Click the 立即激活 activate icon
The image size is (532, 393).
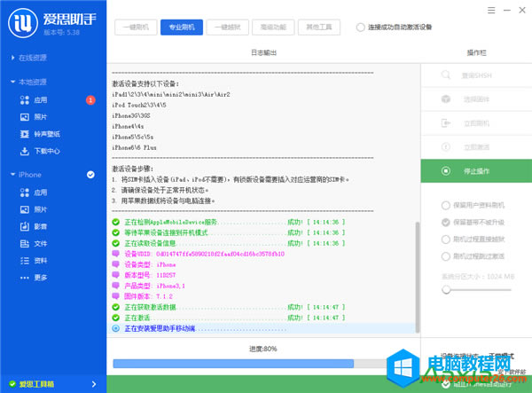point(446,147)
